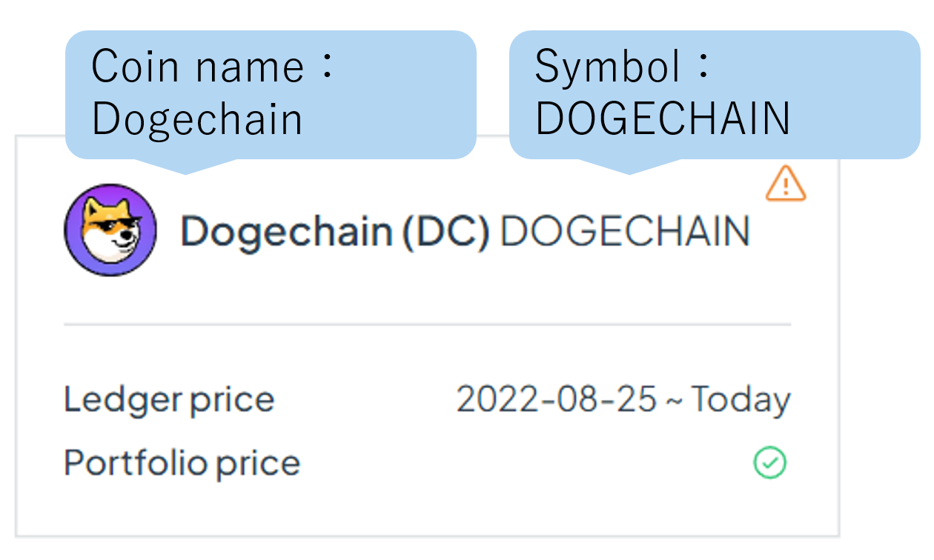Click the Portfolio price label
This screenshot has height=560, width=934.
tap(182, 464)
